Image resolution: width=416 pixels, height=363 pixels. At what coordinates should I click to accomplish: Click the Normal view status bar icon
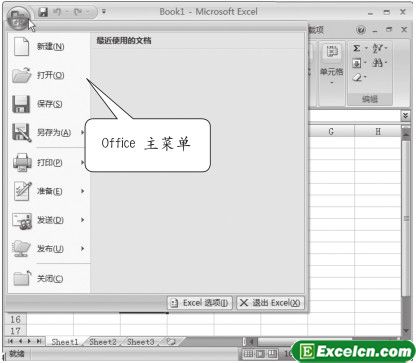[248, 354]
